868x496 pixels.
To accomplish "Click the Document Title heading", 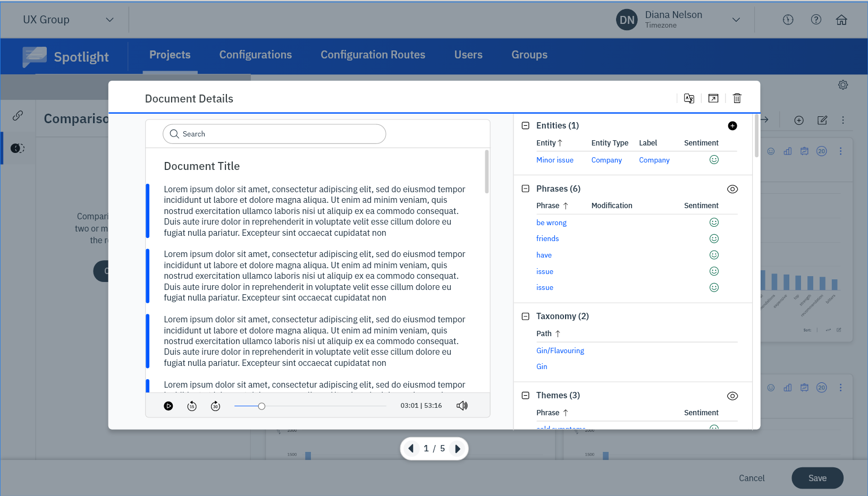I will (x=202, y=166).
